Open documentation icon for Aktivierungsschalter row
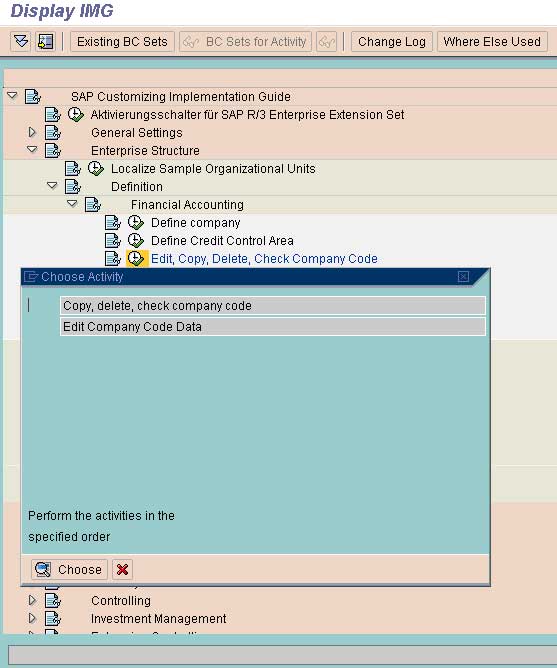 [53, 115]
